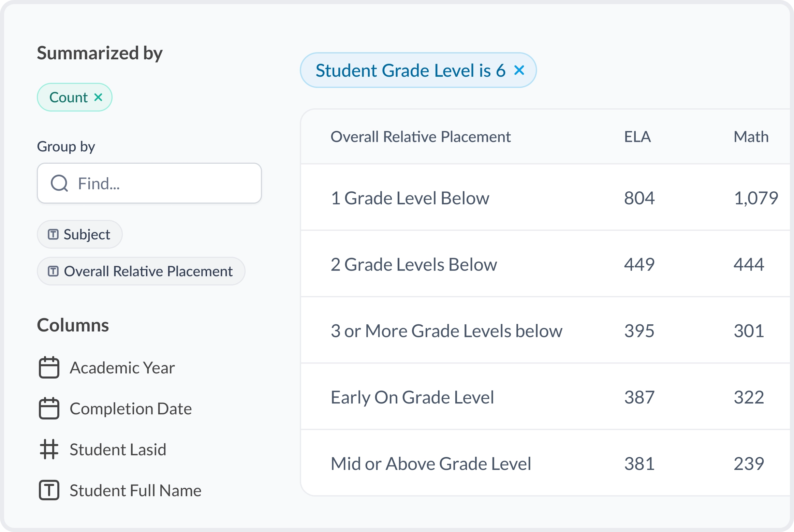Sort by the ELA column header
The width and height of the screenshot is (794, 532).
tap(637, 137)
